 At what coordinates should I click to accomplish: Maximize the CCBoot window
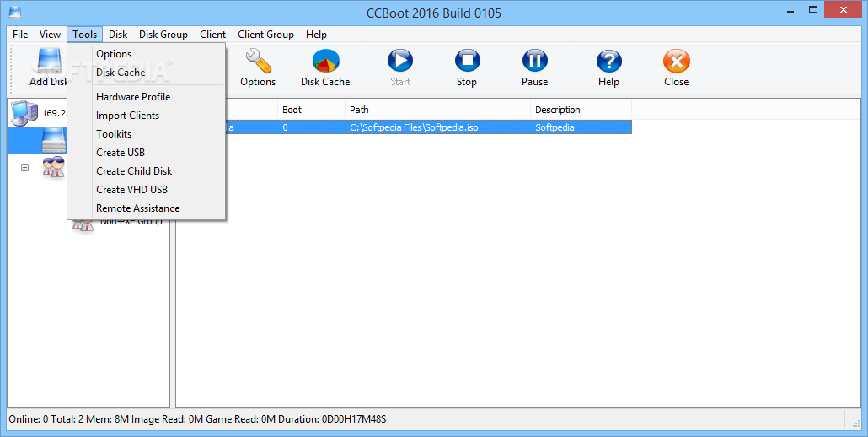point(813,10)
